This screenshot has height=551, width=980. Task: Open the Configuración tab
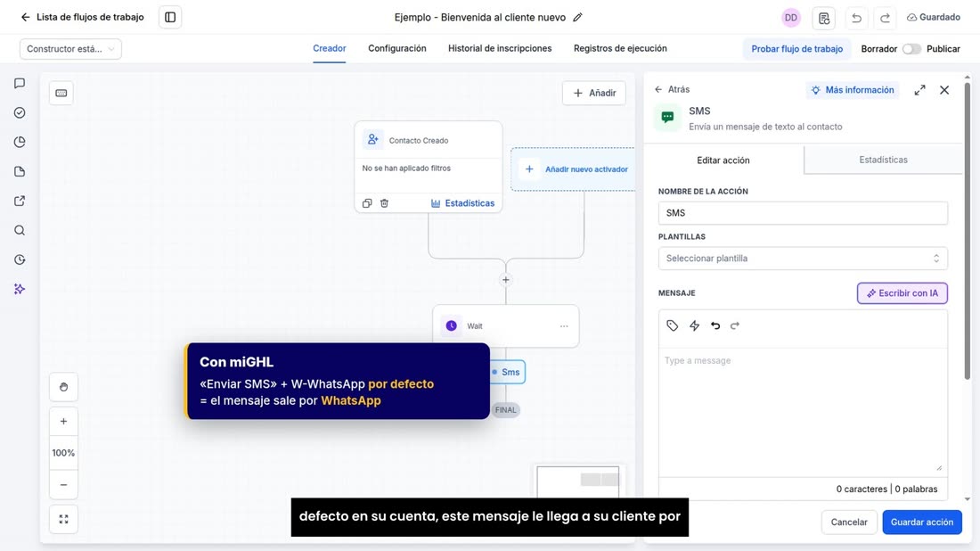pos(396,48)
